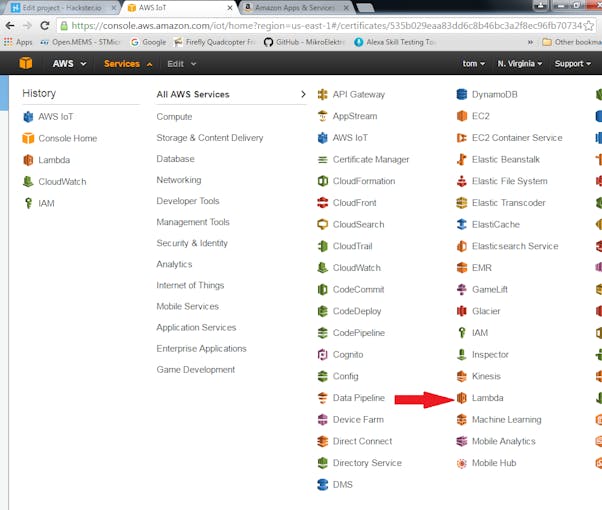Click the Device Farm icon
Screen dimensions: 602x510
322,419
